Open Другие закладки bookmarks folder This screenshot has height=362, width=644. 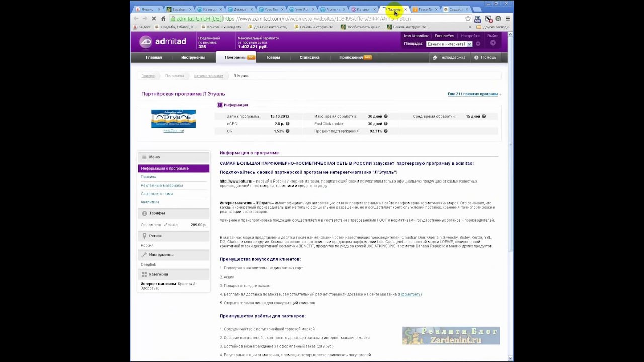(493, 27)
